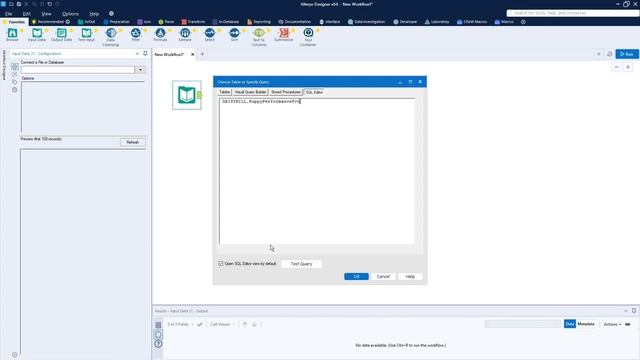Open the workflow dropdown arrow left of Run

pyautogui.click(x=598, y=54)
